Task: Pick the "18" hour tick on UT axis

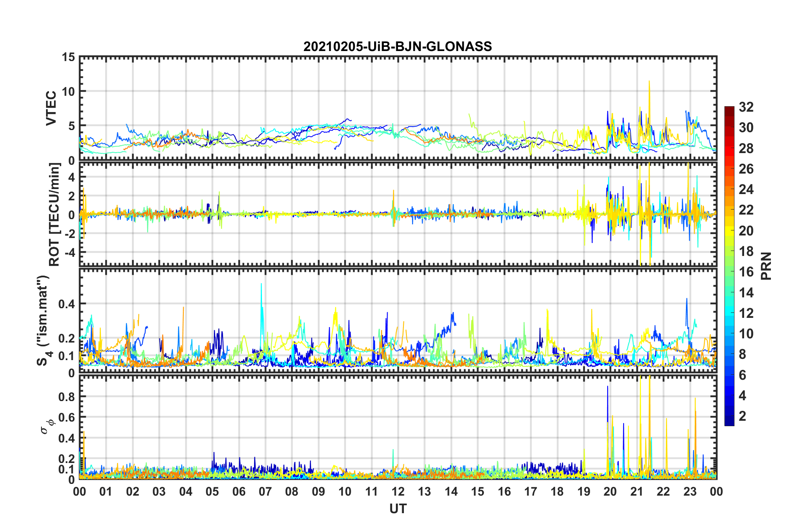Action: [x=557, y=491]
